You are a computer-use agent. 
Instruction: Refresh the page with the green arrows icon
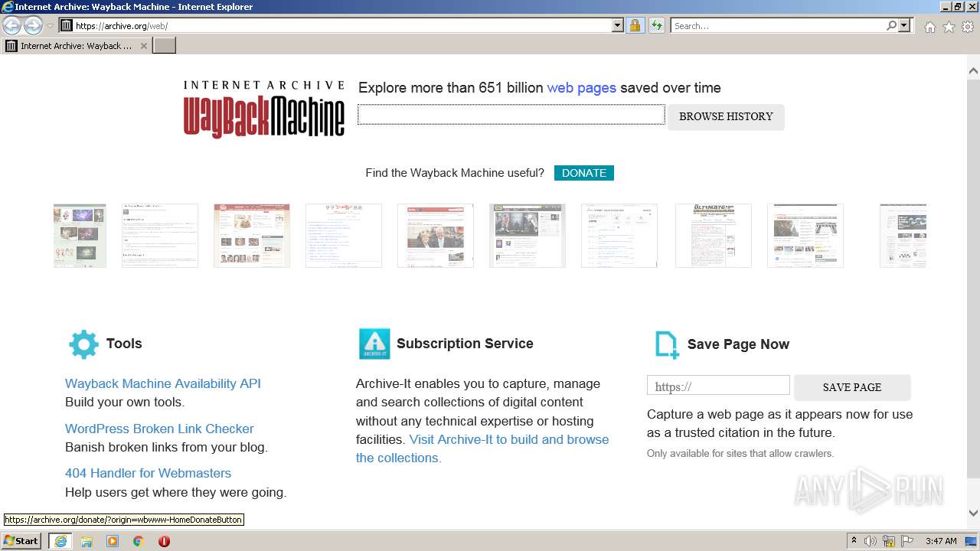click(656, 25)
